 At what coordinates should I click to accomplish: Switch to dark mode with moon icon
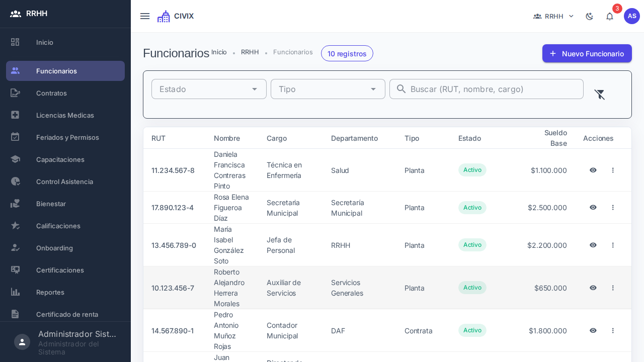click(590, 16)
